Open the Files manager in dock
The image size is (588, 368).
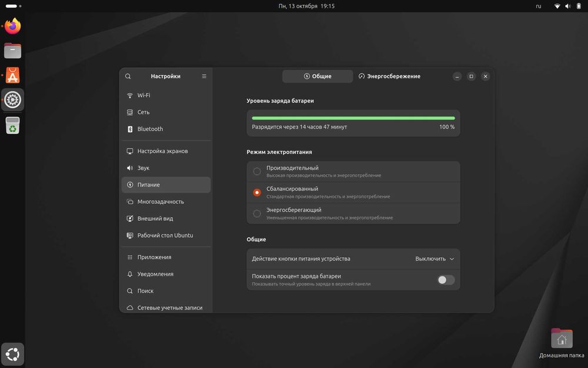[13, 51]
